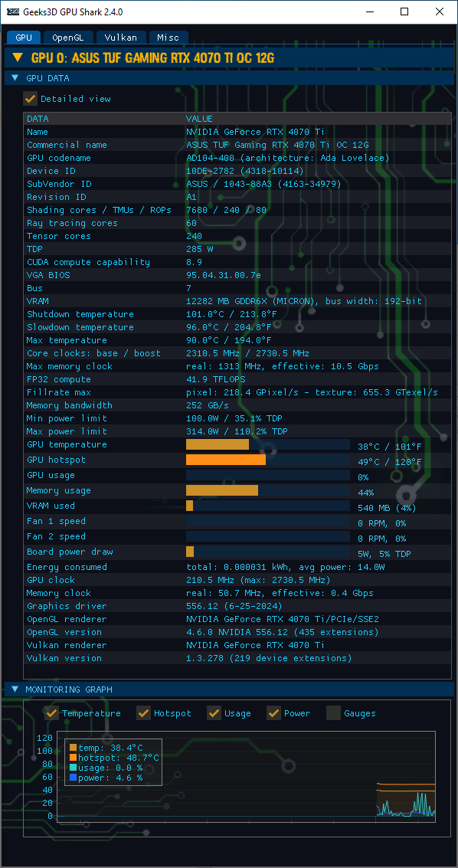
Task: Click the VALUE column header
Action: click(199, 119)
